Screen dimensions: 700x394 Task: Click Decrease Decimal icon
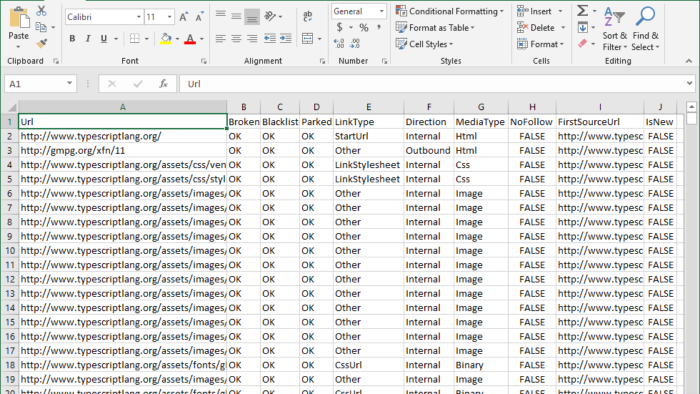point(355,44)
